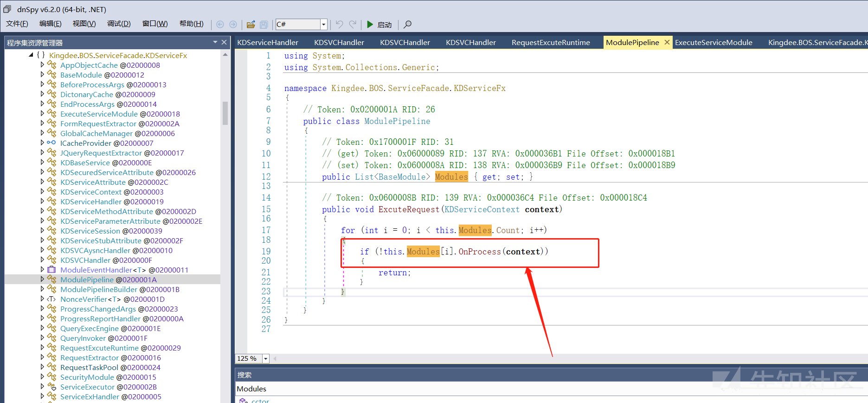This screenshot has height=403, width=868.
Task: Click the interface icon beside ICacheProvider
Action: coord(51,143)
